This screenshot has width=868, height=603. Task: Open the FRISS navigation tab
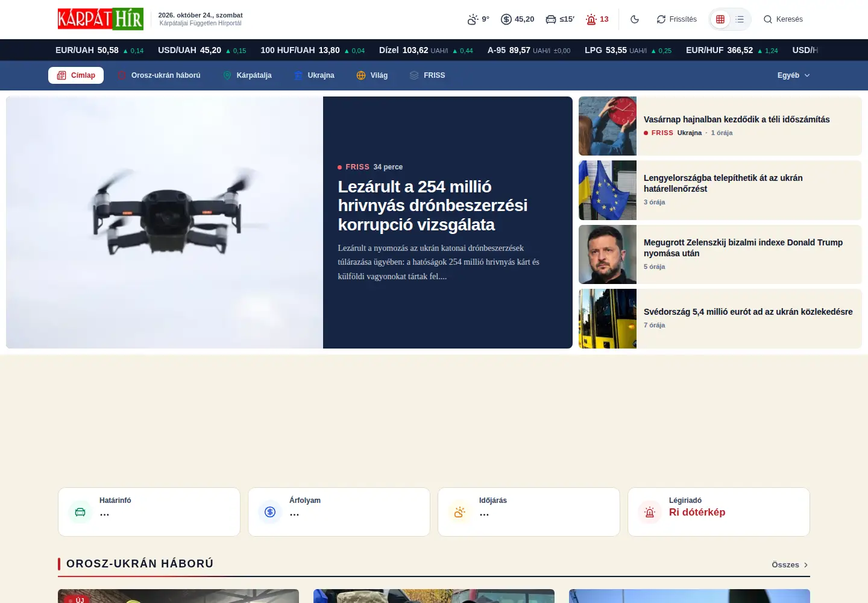(427, 75)
